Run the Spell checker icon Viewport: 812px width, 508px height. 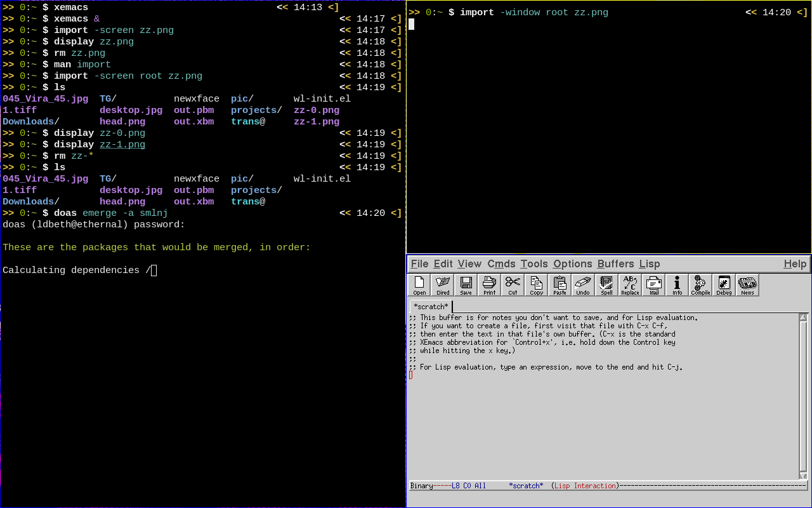(606, 285)
